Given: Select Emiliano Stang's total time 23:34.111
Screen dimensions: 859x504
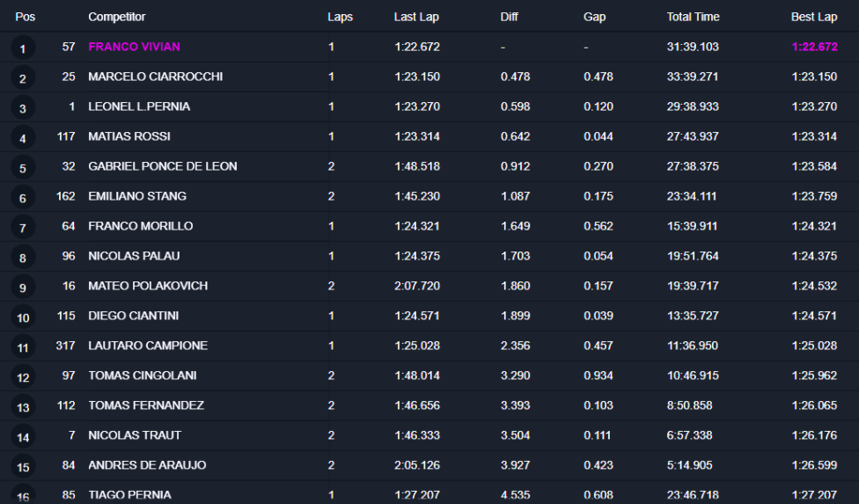Looking at the screenshot, I should coord(693,196).
